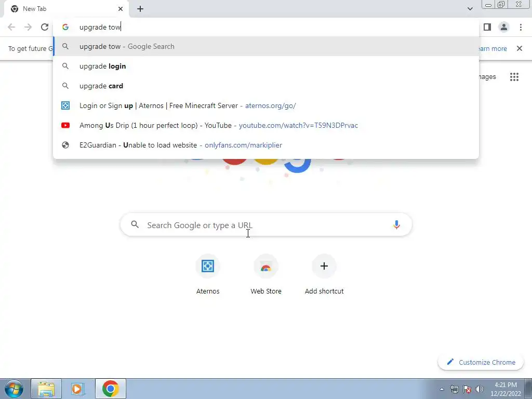Viewport: 532px width, 399px height.
Task: Click the Aternos favicon in suggestions
Action: [x=65, y=105]
